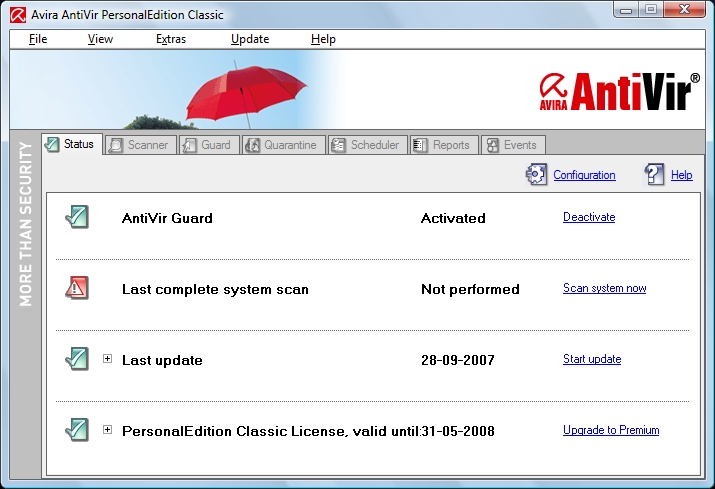Switch to the Scanner tab
Image resolution: width=715 pixels, height=489 pixels.
139,145
